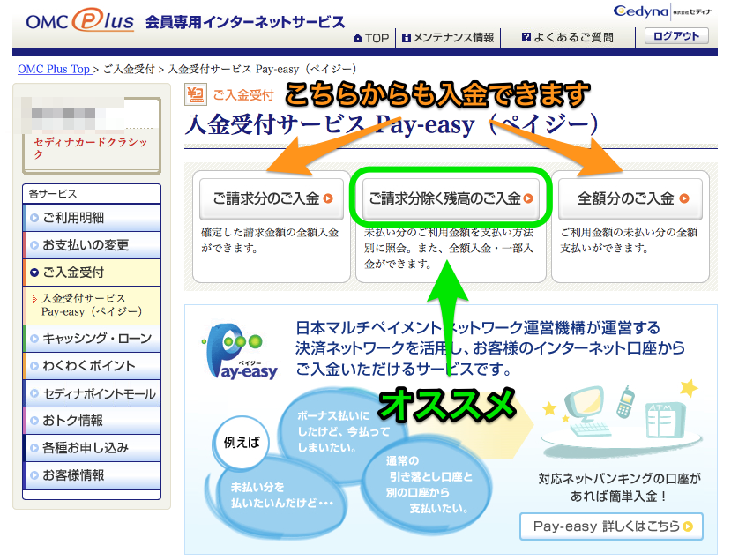The width and height of the screenshot is (731, 560).
Task: Open the おトク情報 sidebar item
Action: pyautogui.click(x=93, y=421)
